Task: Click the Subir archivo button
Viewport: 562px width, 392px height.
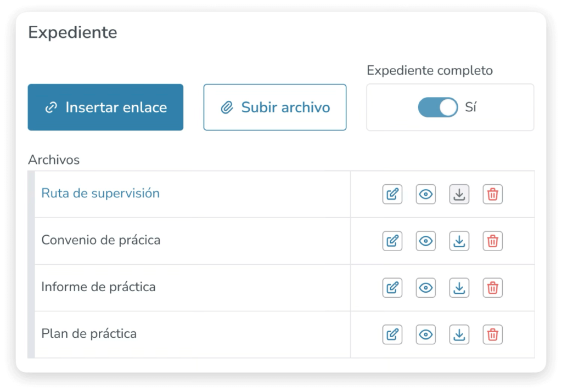Action: coord(275,107)
